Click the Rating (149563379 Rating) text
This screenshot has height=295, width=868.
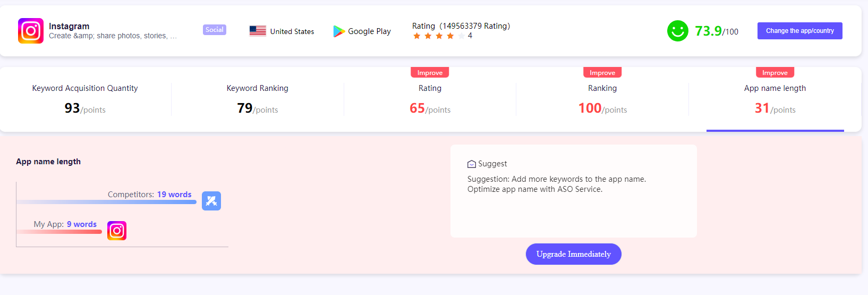(x=461, y=26)
